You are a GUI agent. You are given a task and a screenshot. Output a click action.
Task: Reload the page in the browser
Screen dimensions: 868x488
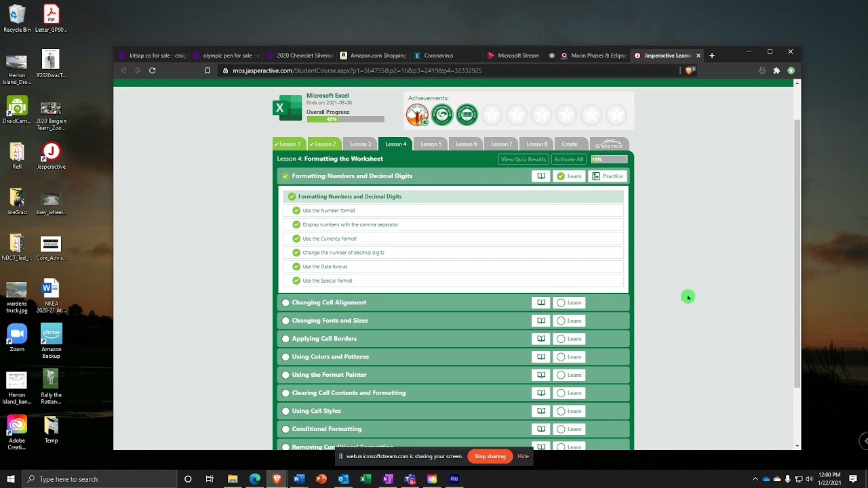point(153,70)
